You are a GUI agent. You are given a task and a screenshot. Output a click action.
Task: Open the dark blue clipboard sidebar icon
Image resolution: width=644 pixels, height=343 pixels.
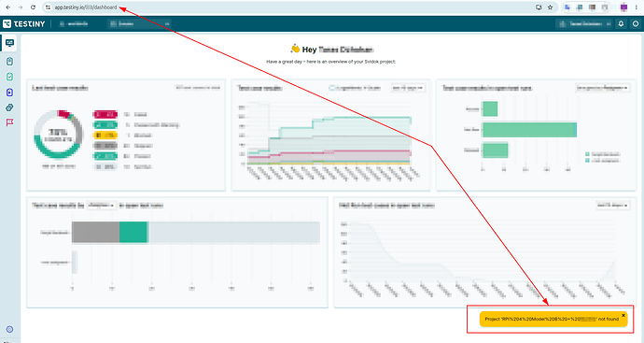tap(10, 93)
